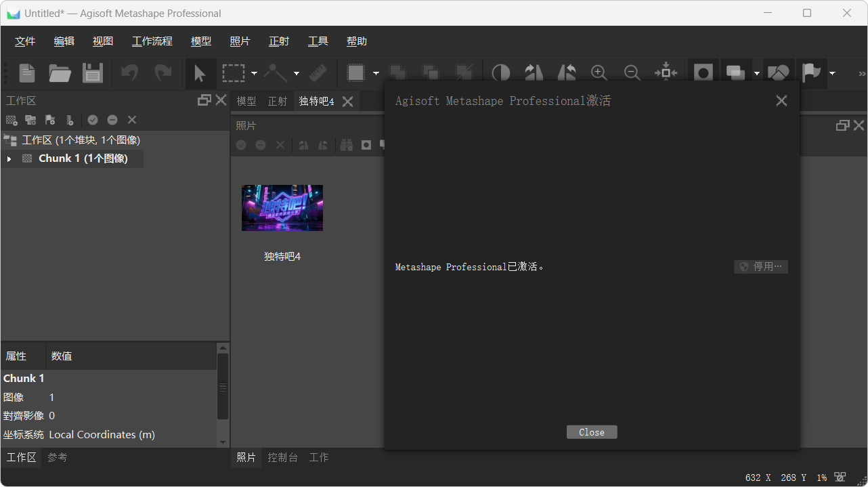The height and width of the screenshot is (487, 868).
Task: Switch to the 模型 view tab
Action: pyautogui.click(x=246, y=101)
